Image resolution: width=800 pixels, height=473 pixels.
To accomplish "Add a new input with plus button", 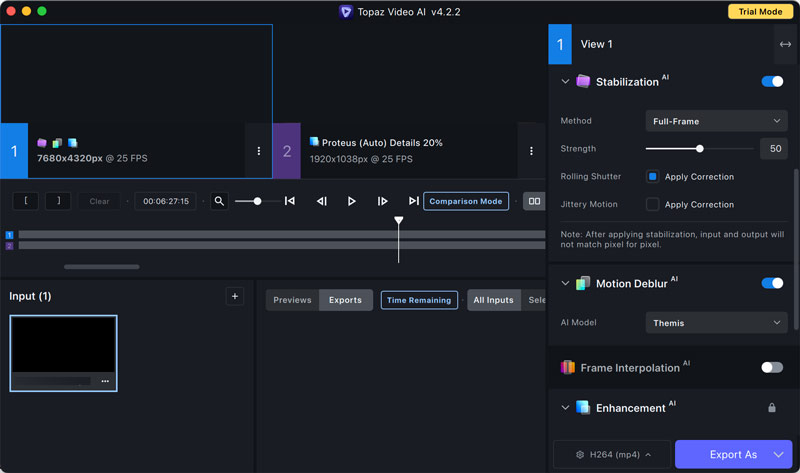I will pos(235,296).
